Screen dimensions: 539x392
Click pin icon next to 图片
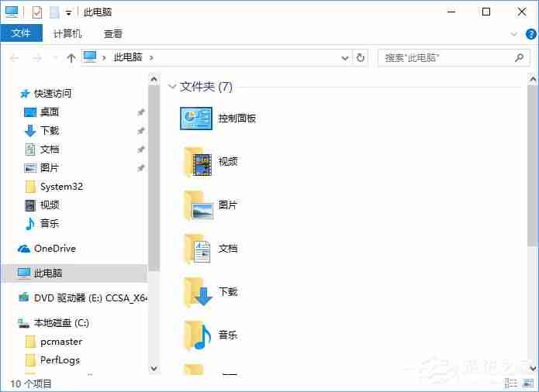(x=141, y=168)
